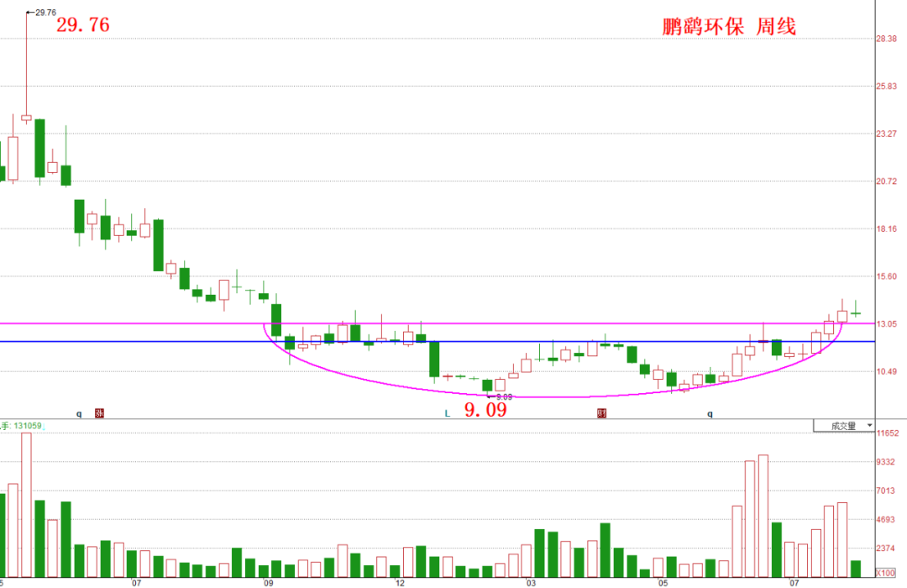Click the 20.72 price axis label
Image resolution: width=907 pixels, height=588 pixels.
click(886, 181)
